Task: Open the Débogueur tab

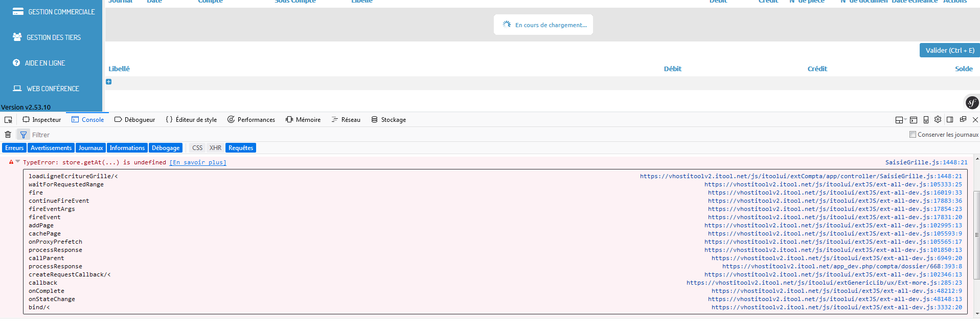Action: [135, 120]
